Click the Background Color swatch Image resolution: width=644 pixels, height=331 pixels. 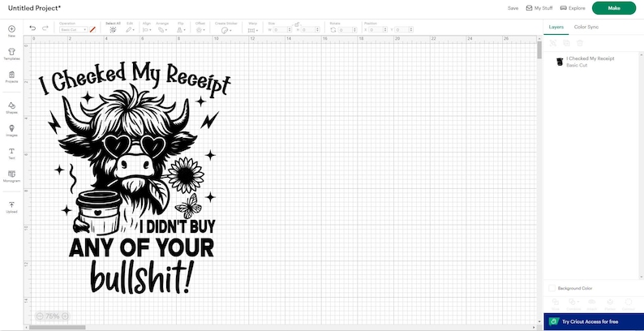click(x=552, y=288)
